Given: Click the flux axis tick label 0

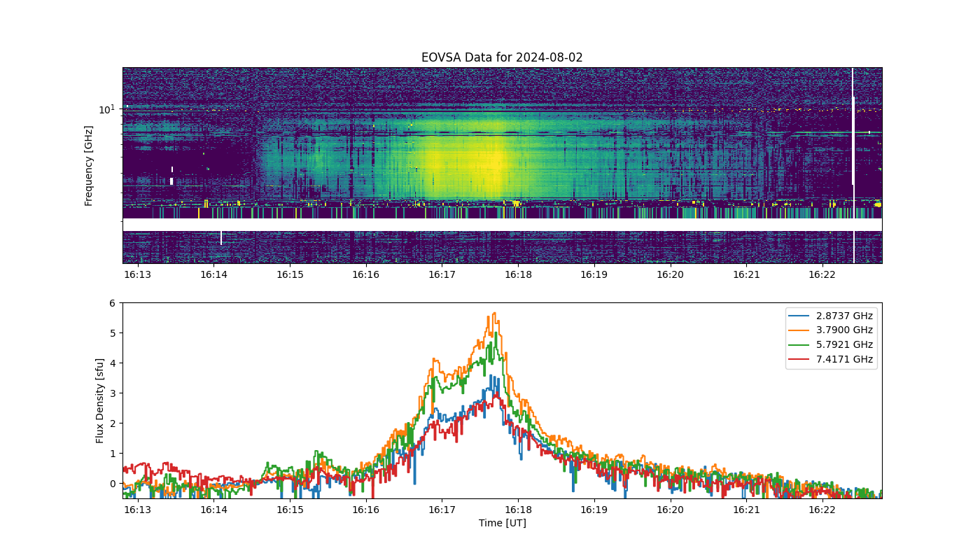Looking at the screenshot, I should 112,484.
